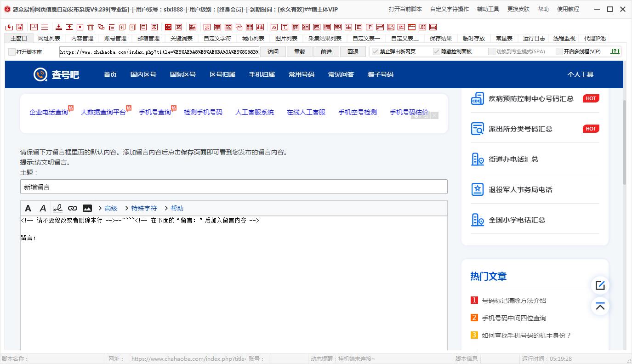Viewport: 632px width, 364px height.
Task: Expand the 高级 editor section
Action: click(108, 208)
